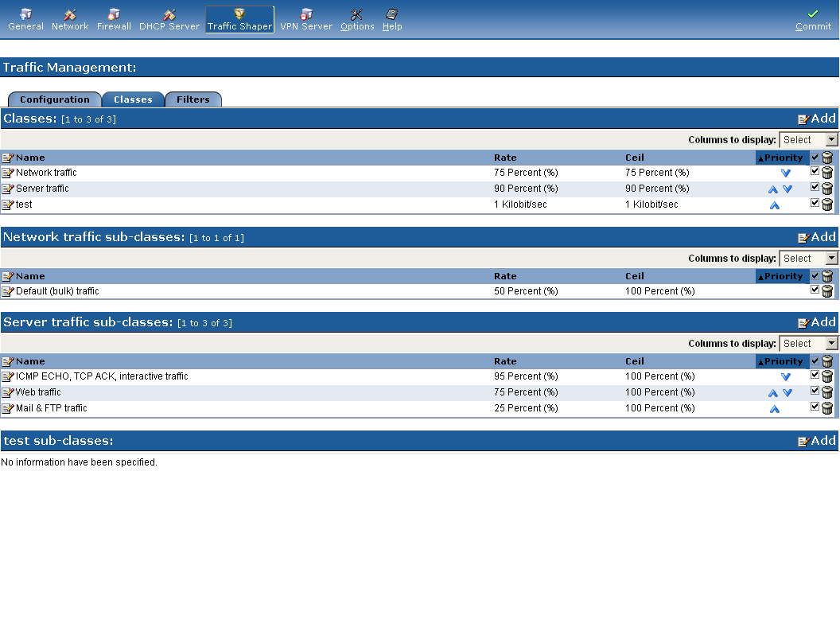Delete Default (bulk) traffic trash icon
The height and width of the screenshot is (635, 840).
pyautogui.click(x=827, y=291)
